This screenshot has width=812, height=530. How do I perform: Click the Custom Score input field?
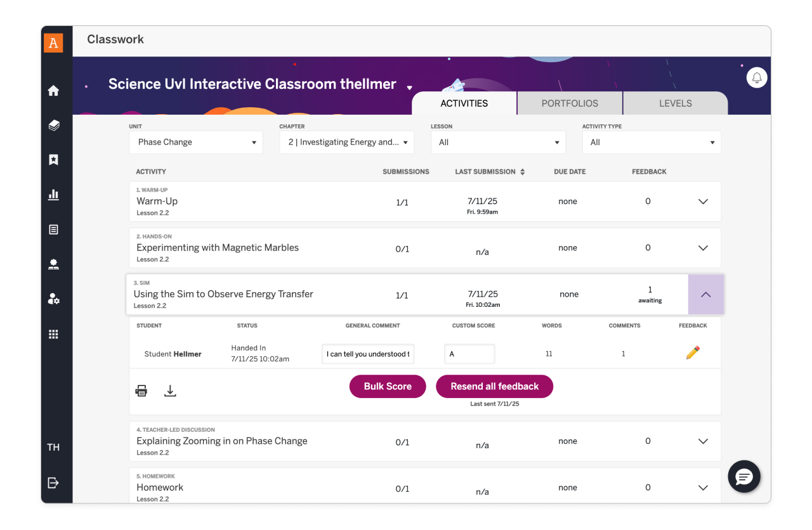click(469, 354)
